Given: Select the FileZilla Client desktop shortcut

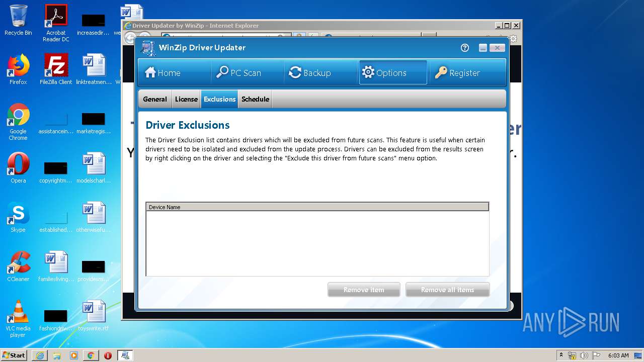Looking at the screenshot, I should pos(56,69).
